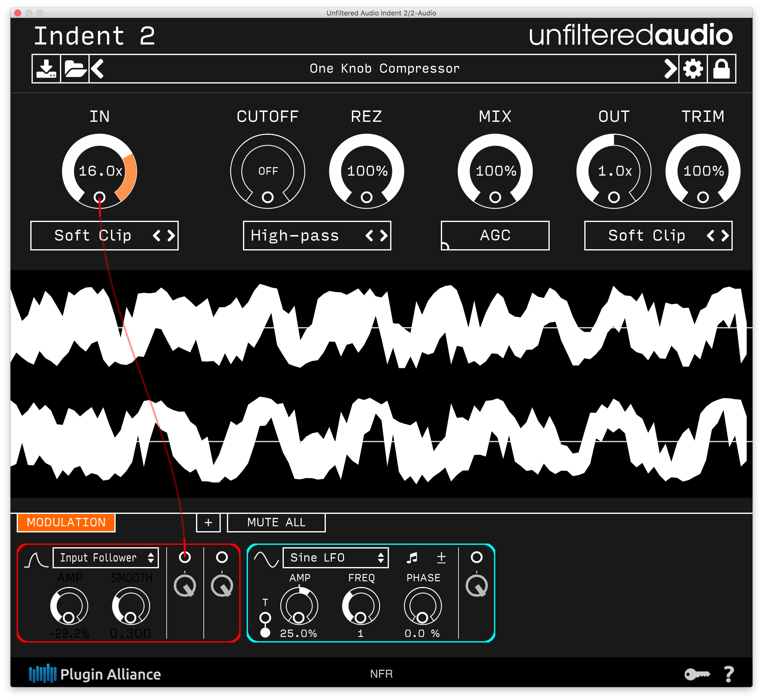Open settings gear icon
The height and width of the screenshot is (700, 763).
click(x=693, y=69)
